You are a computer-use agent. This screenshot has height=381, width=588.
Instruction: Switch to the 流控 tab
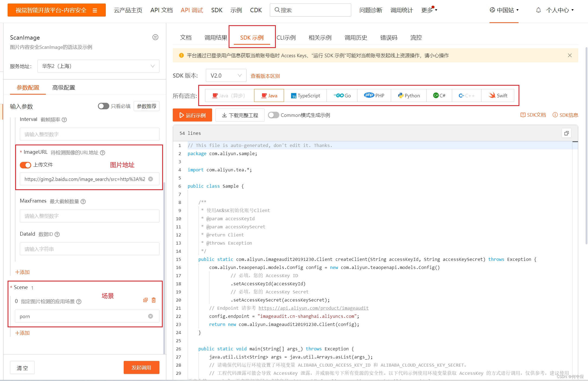[416, 37]
